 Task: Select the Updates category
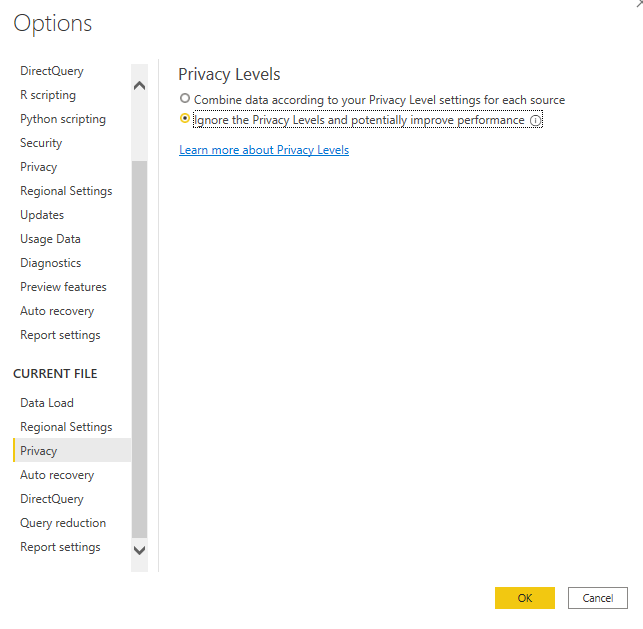[42, 215]
